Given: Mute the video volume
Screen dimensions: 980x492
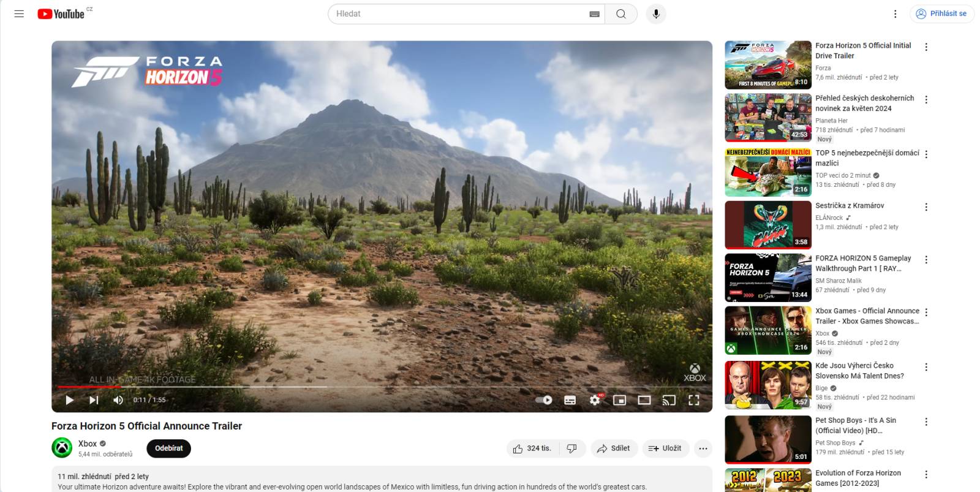Looking at the screenshot, I should tap(118, 400).
